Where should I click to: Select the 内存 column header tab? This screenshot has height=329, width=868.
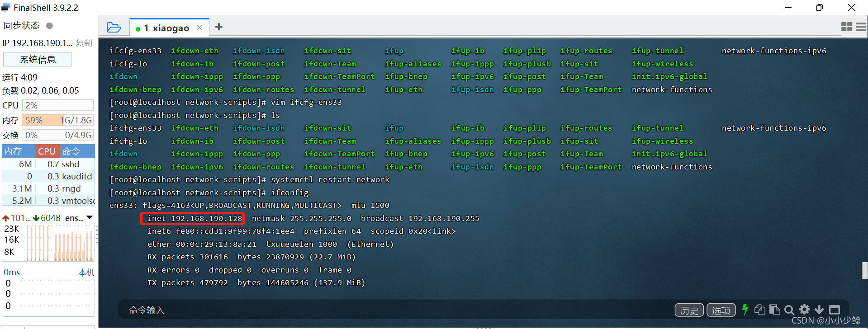pos(19,151)
